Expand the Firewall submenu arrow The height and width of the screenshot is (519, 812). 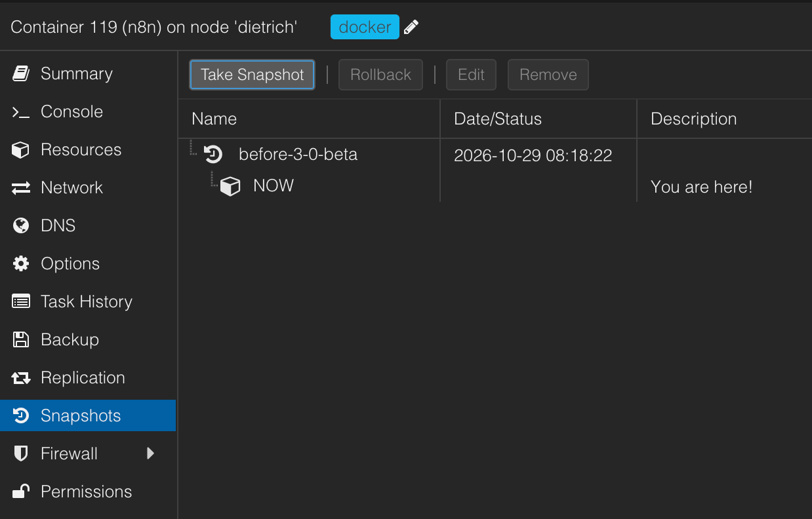coord(151,453)
